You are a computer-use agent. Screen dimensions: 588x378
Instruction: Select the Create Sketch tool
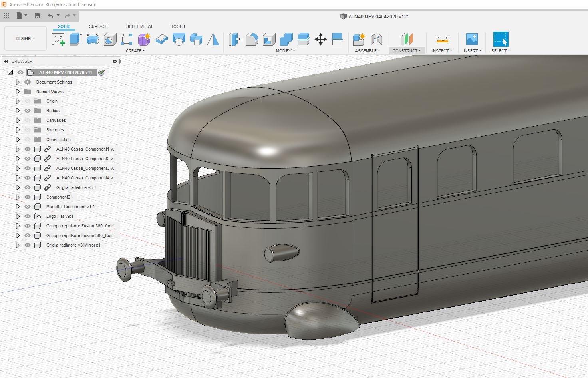(59, 39)
